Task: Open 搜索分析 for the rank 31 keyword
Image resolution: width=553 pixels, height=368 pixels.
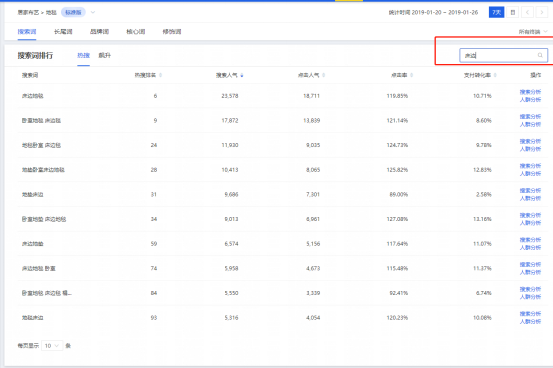Action: (530, 191)
